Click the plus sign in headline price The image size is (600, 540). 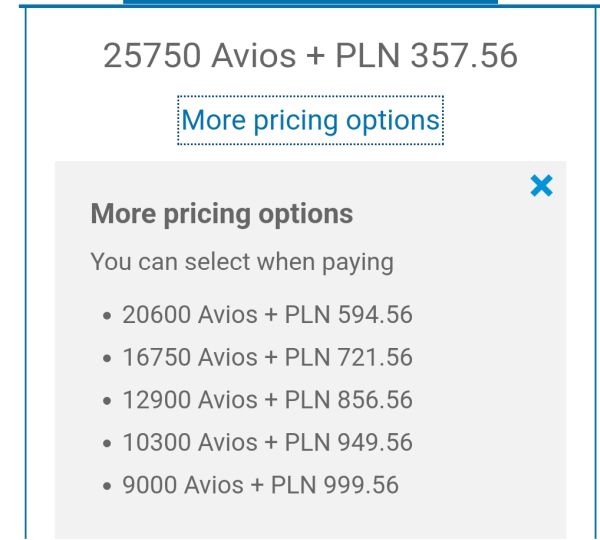coord(315,57)
